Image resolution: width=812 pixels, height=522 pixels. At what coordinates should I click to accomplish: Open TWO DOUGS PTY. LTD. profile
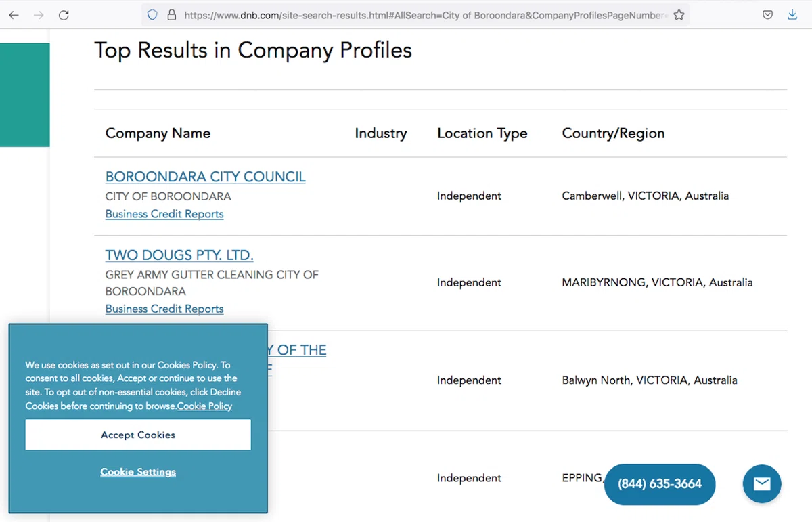pyautogui.click(x=179, y=255)
